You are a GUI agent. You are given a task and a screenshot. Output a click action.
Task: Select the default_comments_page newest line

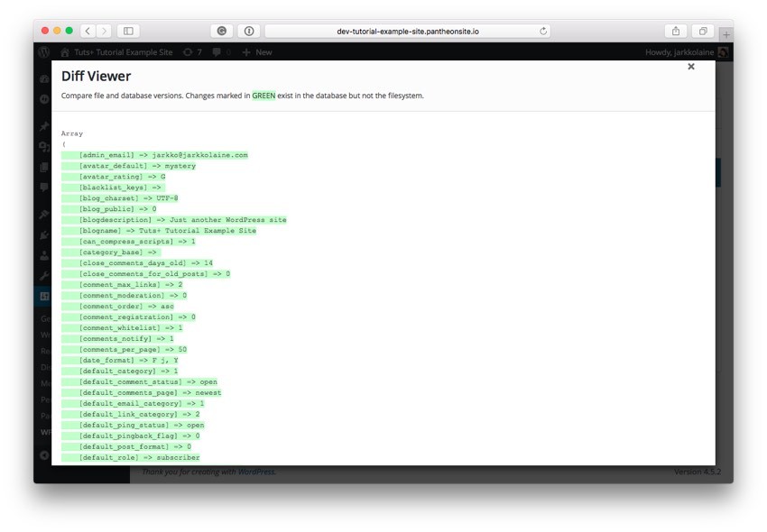point(142,391)
